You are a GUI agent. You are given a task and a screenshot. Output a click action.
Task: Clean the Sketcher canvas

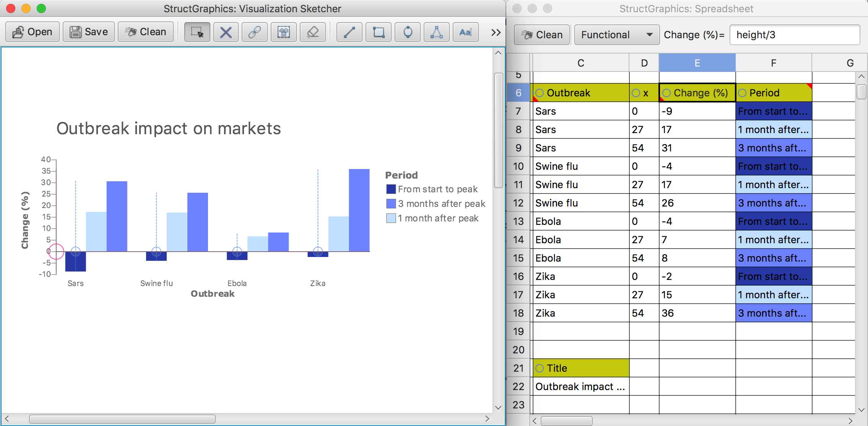pos(146,32)
